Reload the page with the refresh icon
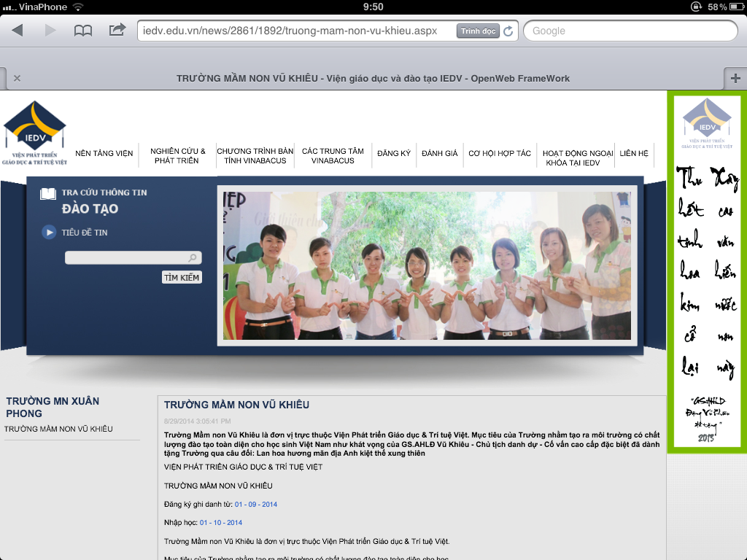The image size is (747, 560). tap(508, 31)
